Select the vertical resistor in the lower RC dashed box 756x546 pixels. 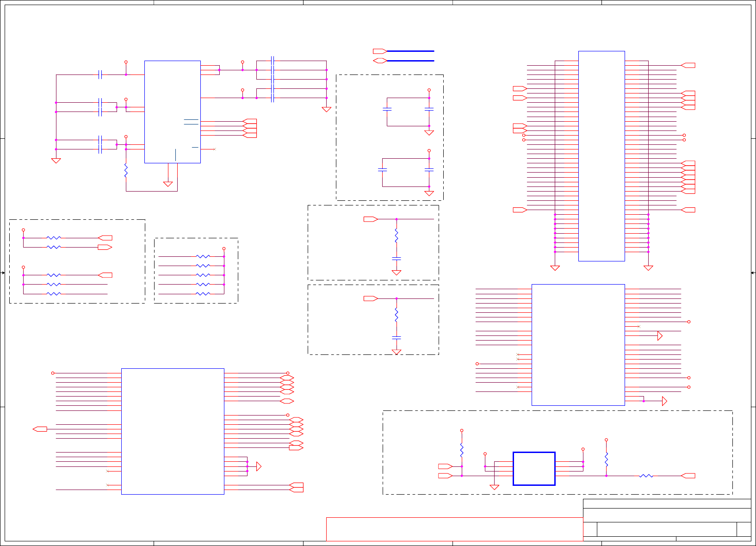(397, 315)
